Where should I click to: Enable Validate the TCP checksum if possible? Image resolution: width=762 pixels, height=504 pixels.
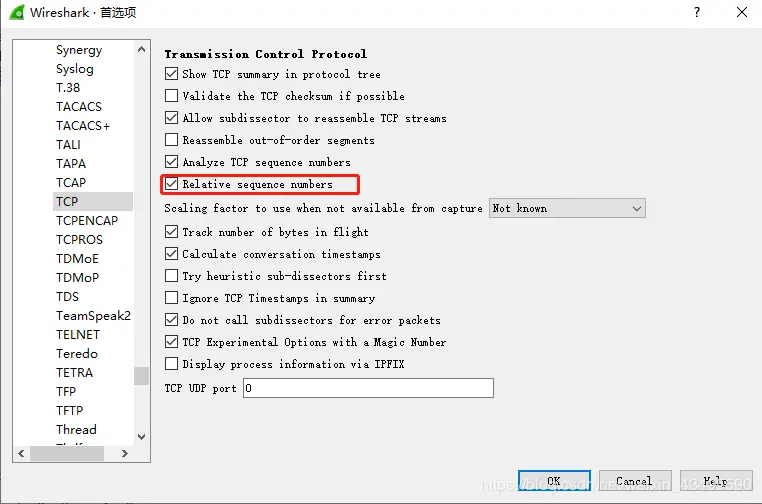tap(172, 96)
